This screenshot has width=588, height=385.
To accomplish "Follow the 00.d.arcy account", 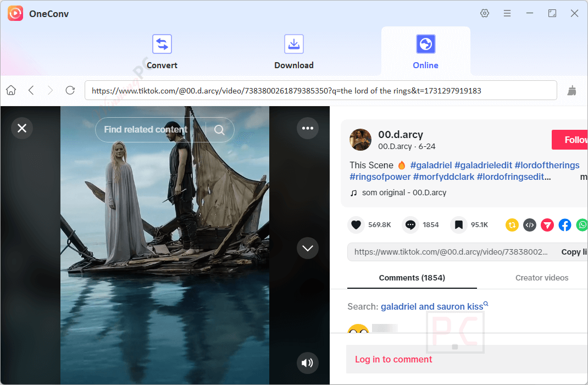I will (570, 140).
